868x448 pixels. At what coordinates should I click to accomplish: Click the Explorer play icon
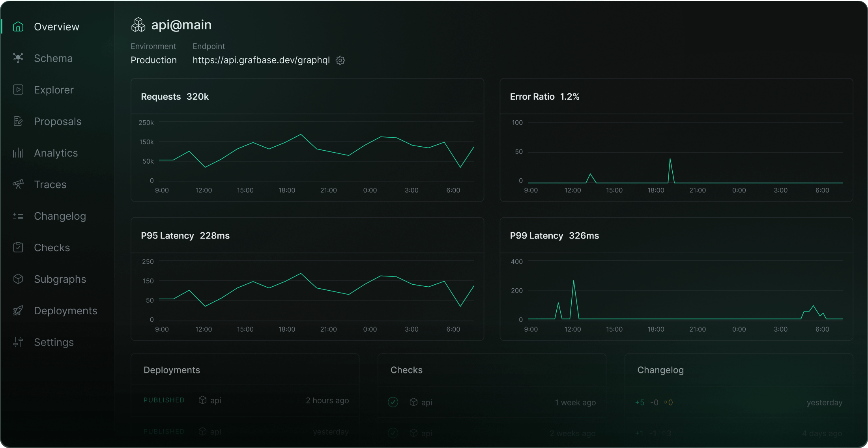coord(18,90)
